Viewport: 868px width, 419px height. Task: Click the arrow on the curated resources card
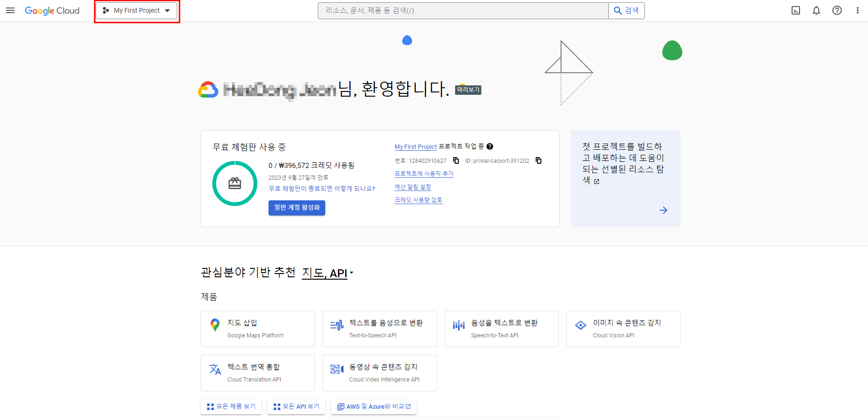coord(664,210)
